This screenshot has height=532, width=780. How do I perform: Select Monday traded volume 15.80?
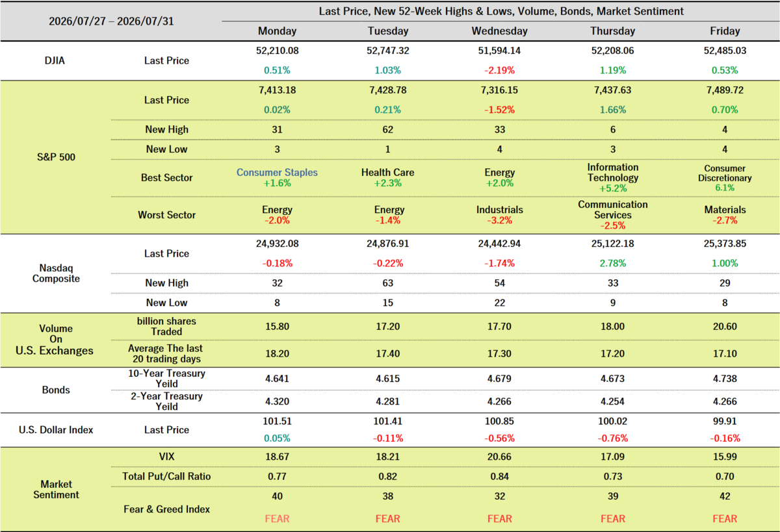click(x=278, y=326)
